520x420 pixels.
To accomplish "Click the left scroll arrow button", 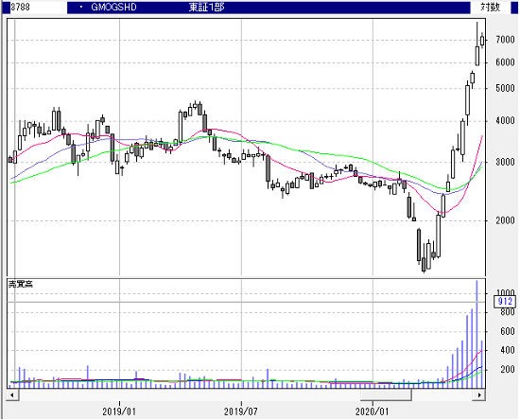I will pos(12,394).
